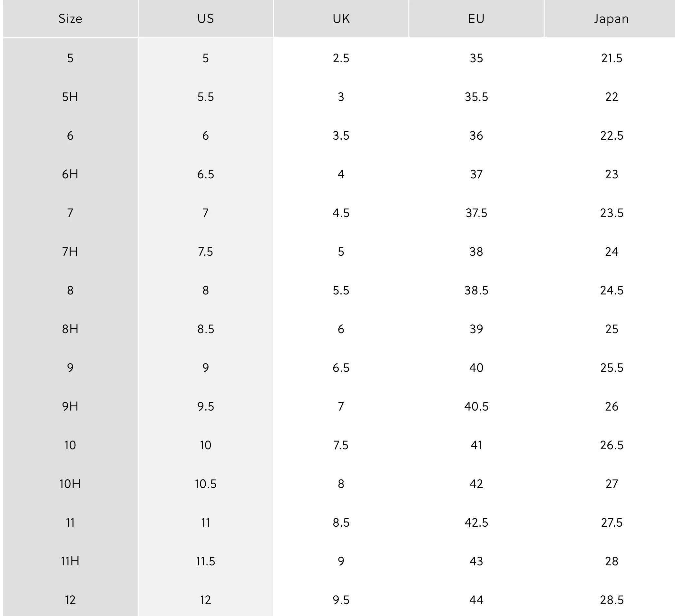Viewport: 675px width, 616px height.
Task: Select size 12 row label
Action: (x=70, y=600)
